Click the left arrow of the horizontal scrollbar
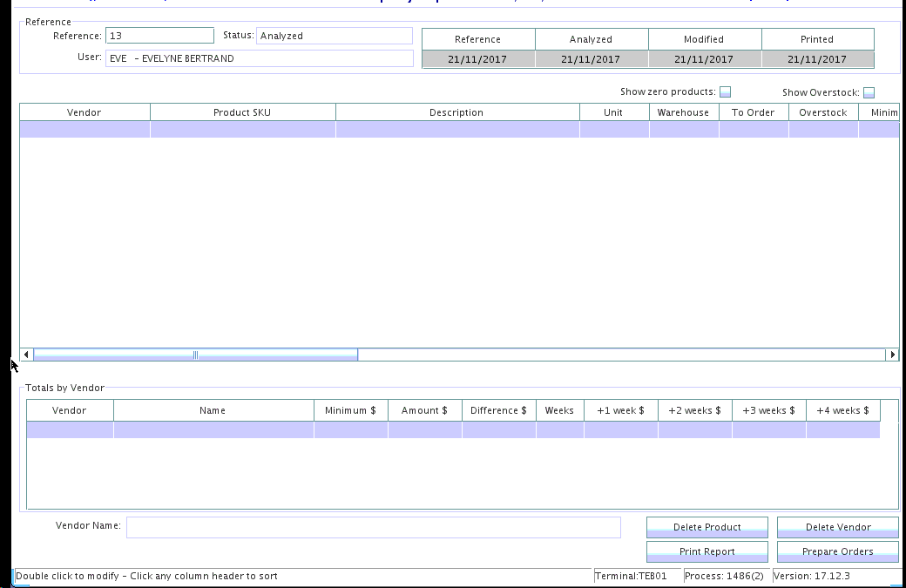The height and width of the screenshot is (588, 906). click(x=26, y=355)
